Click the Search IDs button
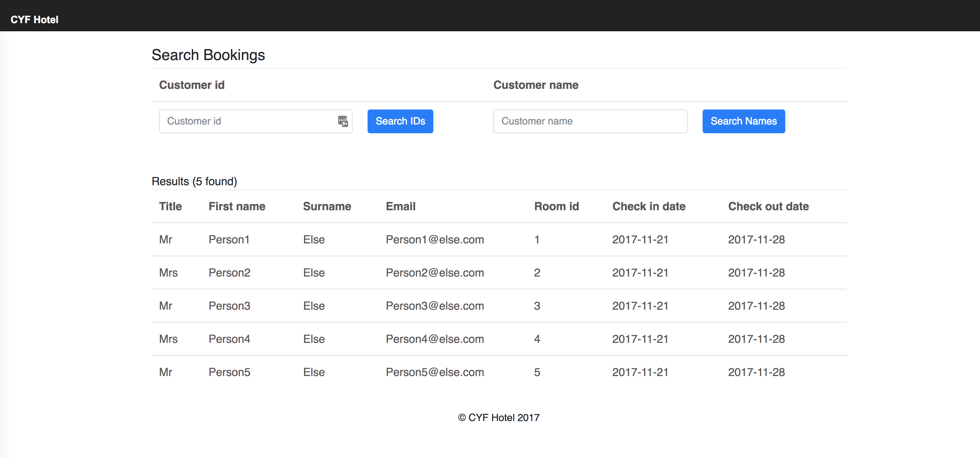 pos(400,121)
